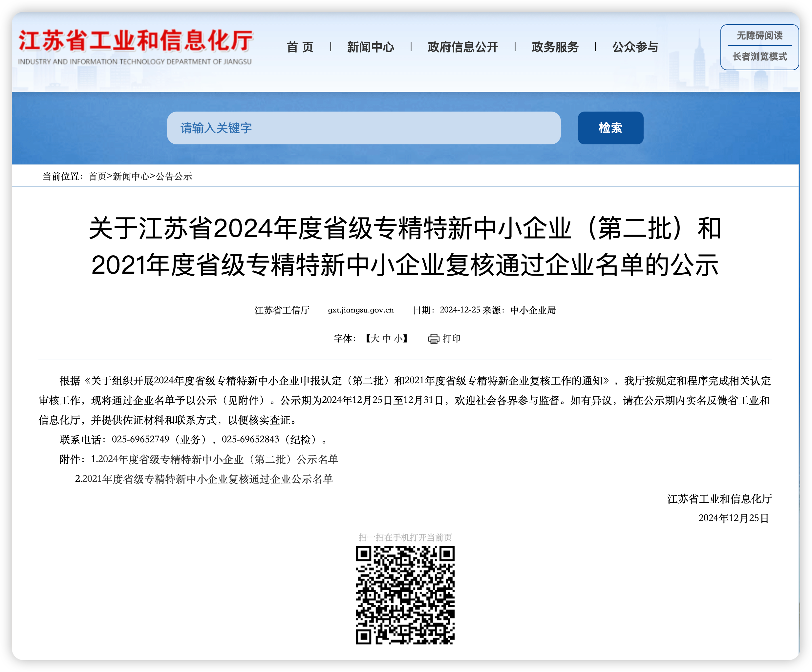
Task: Click the article headline title
Action: pos(405,246)
